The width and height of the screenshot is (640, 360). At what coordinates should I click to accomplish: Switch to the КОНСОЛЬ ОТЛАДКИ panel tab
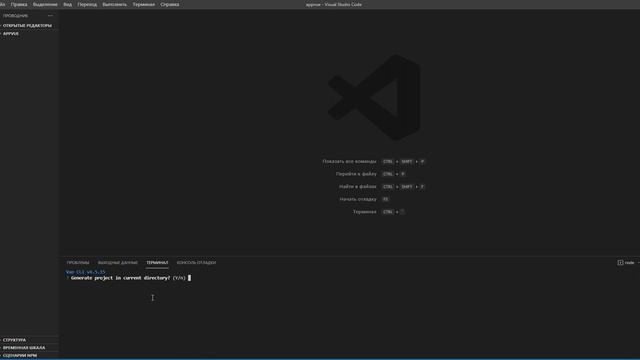[196, 262]
